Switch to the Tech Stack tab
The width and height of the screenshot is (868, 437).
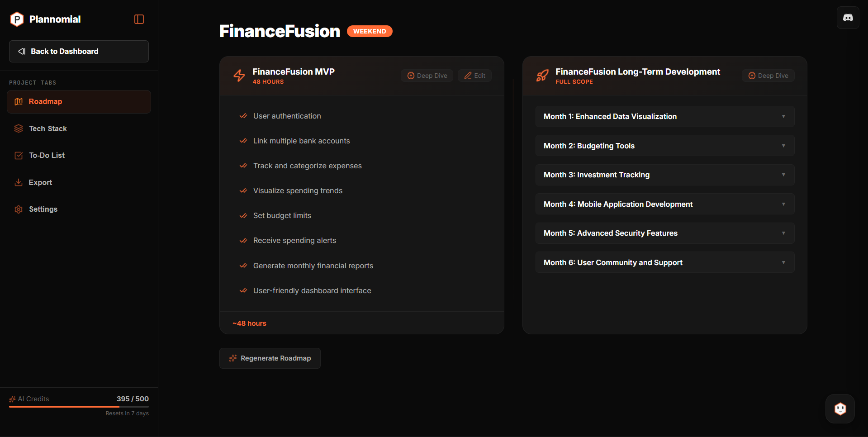pyautogui.click(x=47, y=128)
